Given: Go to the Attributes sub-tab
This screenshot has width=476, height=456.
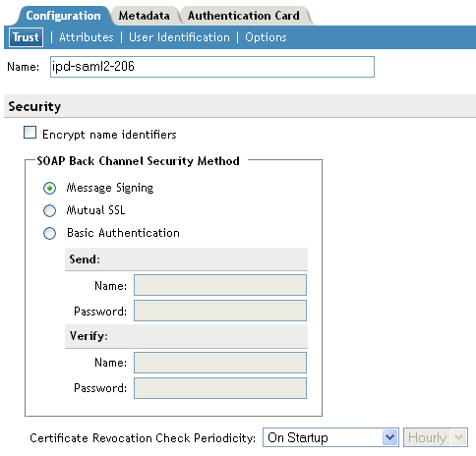Looking at the screenshot, I should pos(87,37).
